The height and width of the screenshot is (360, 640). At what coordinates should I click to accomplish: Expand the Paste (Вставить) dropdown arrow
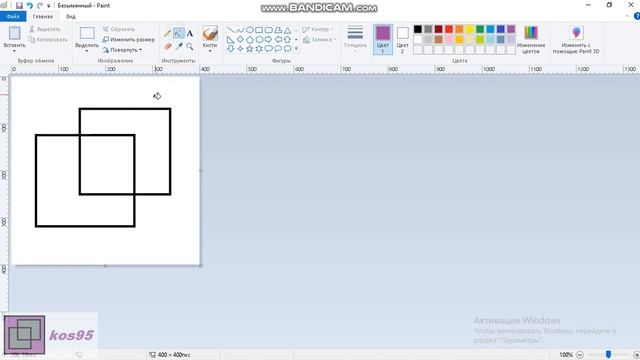pyautogui.click(x=14, y=51)
